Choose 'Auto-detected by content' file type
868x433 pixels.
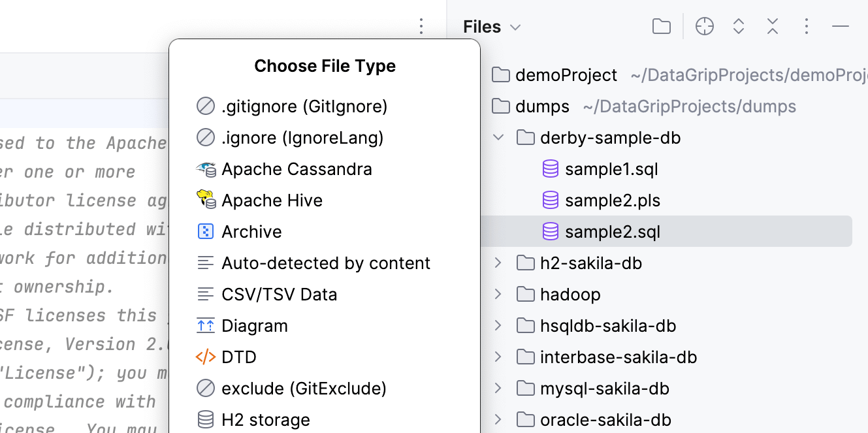point(327,263)
